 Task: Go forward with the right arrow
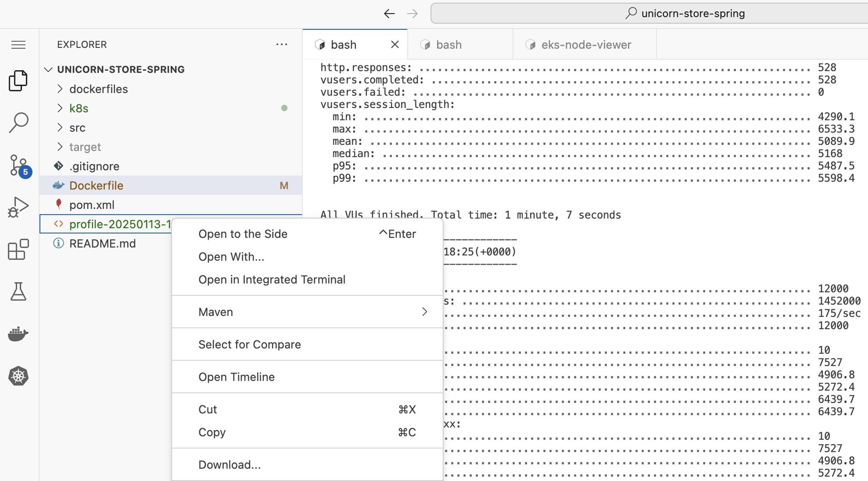412,13
